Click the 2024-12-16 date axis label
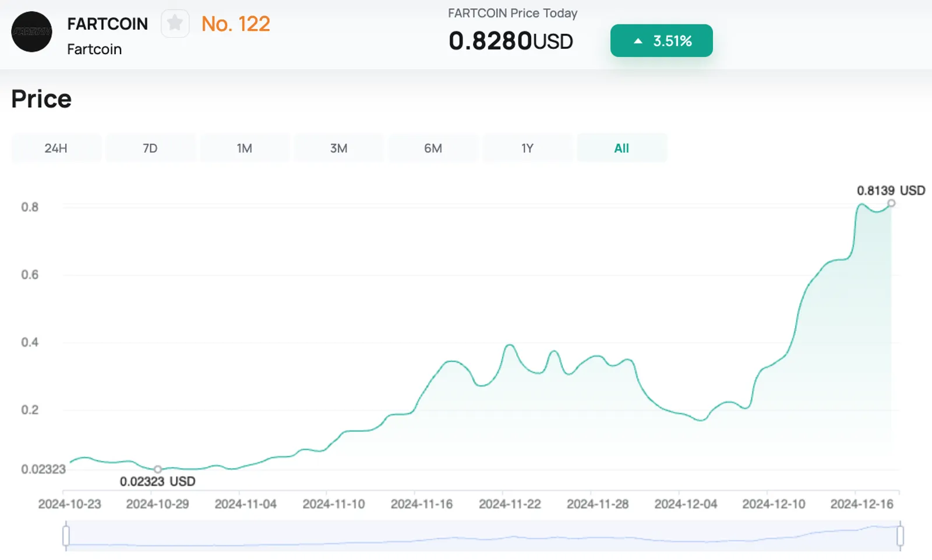932x560 pixels. tap(862, 504)
